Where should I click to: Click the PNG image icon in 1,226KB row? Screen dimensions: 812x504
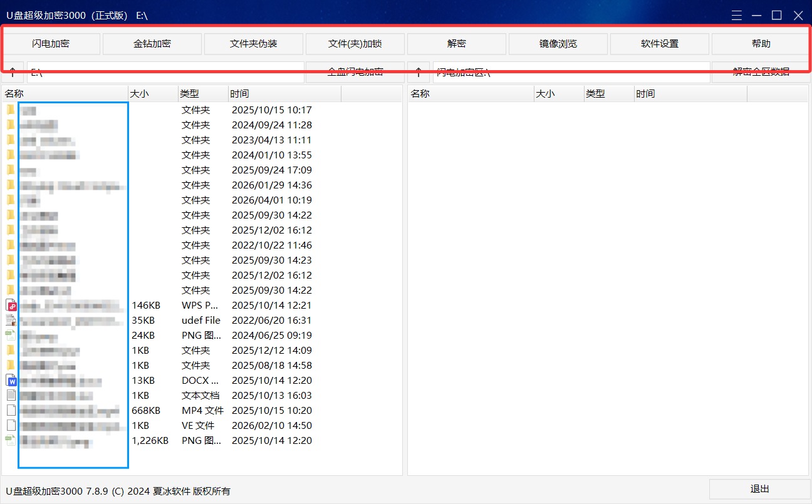11,440
